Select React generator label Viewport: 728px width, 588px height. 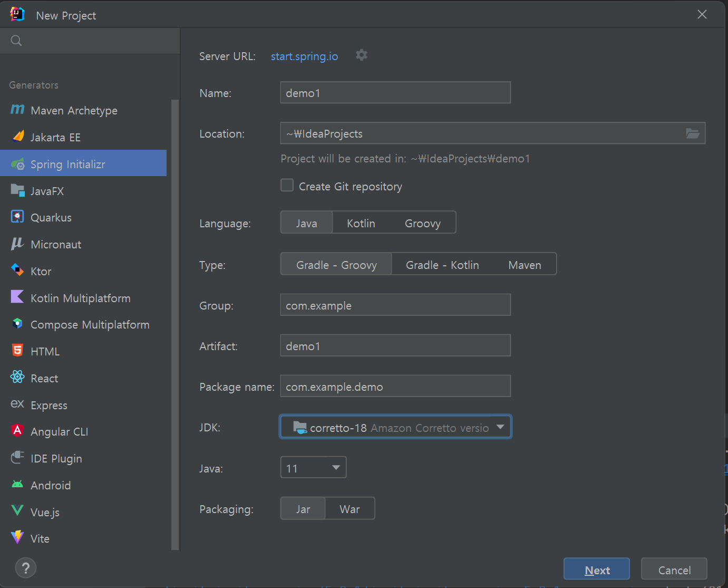(x=44, y=378)
